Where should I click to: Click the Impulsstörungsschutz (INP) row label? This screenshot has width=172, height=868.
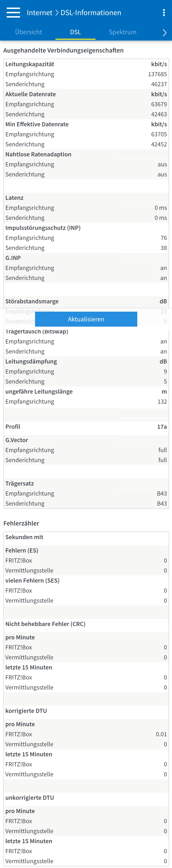(x=43, y=228)
